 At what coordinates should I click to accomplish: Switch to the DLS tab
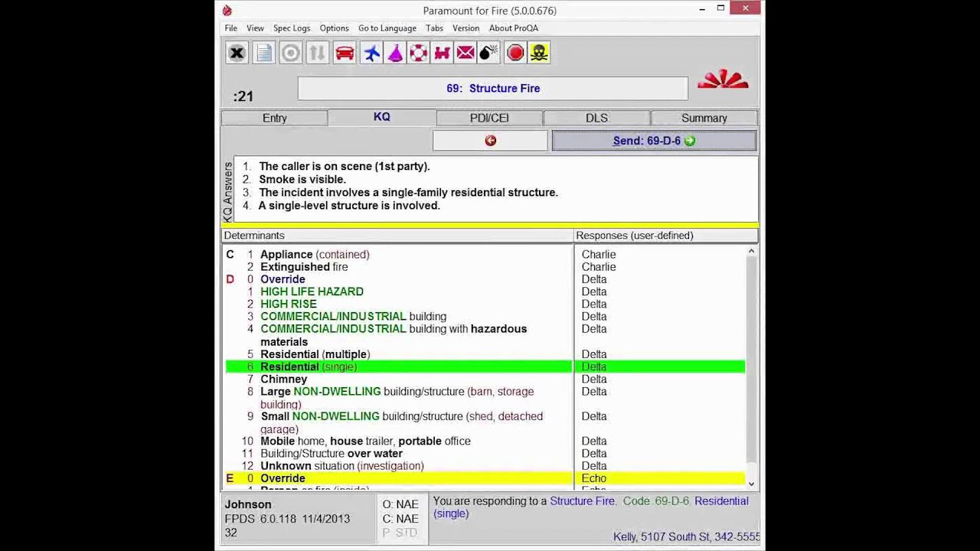596,118
